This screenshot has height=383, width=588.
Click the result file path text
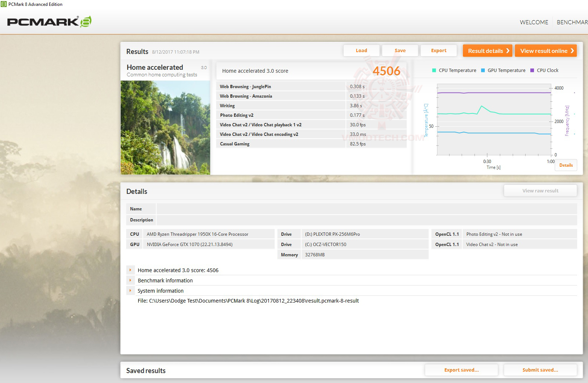[248, 301]
